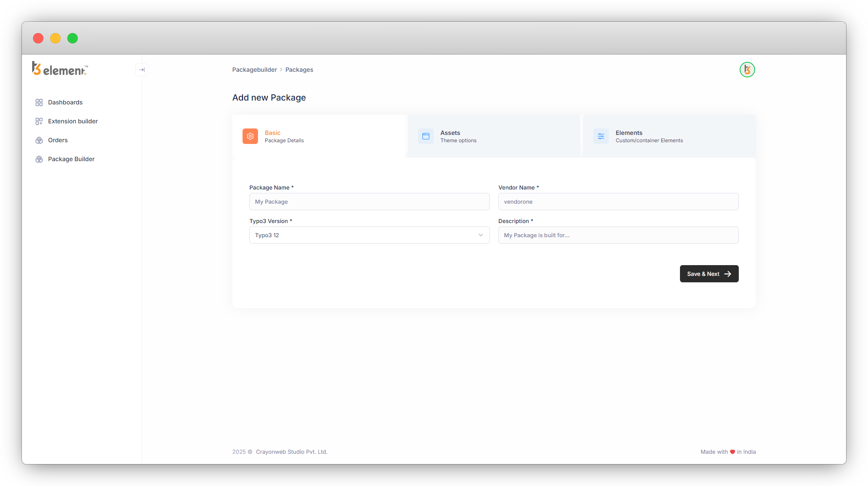This screenshot has width=868, height=486.
Task: Switch to the Elements tab
Action: click(669, 136)
